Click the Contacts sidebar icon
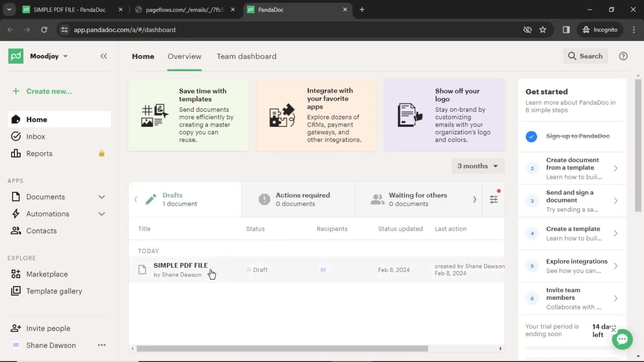This screenshot has width=644, height=362. [x=15, y=231]
